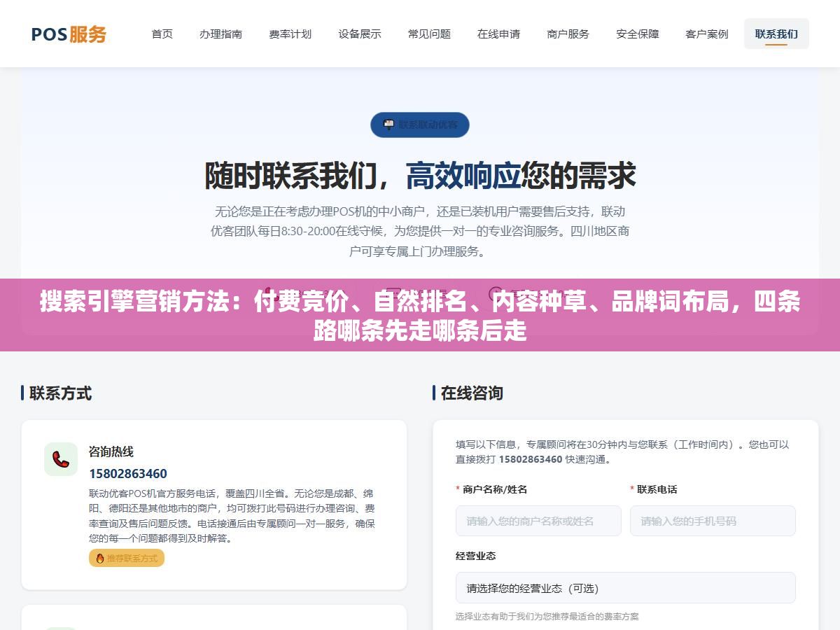This screenshot has height=630, width=840.
Task: Click the fire icon in 推荐联系方式 tag
Action: pyautogui.click(x=100, y=558)
